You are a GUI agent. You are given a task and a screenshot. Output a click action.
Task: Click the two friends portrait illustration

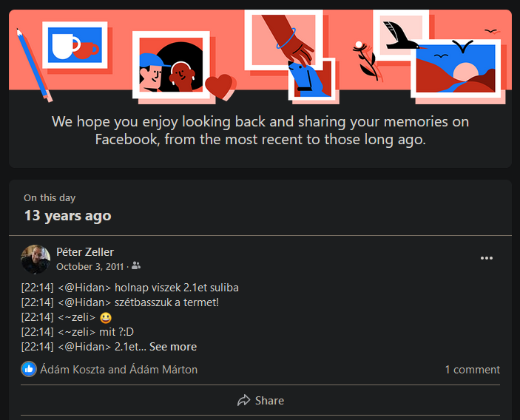171,65
